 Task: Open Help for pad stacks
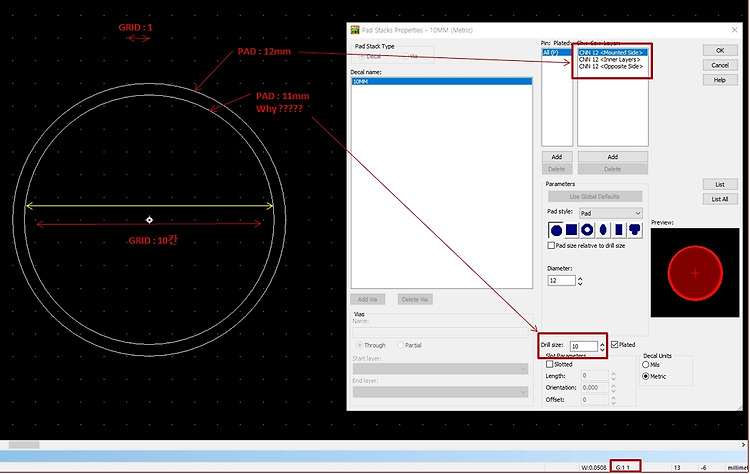click(x=720, y=80)
